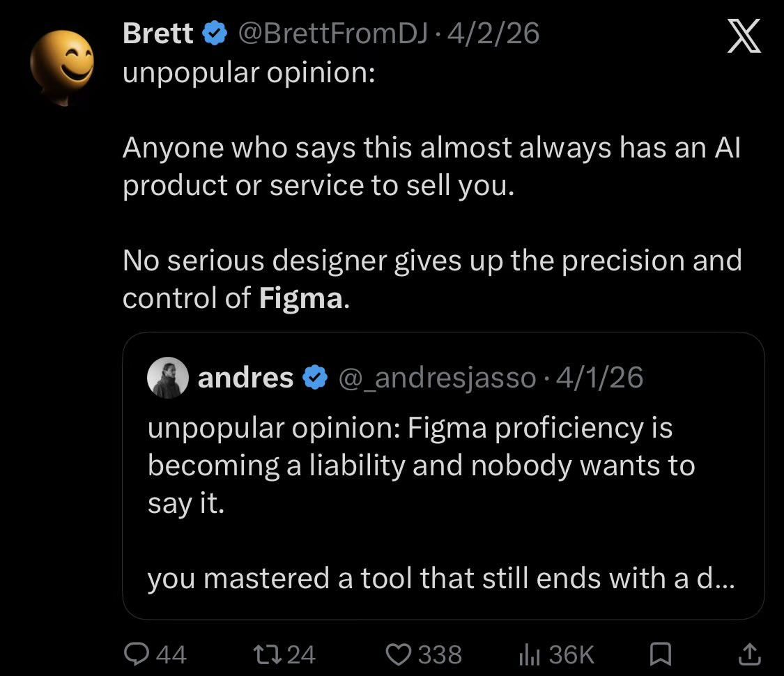Screen dimensions: 784x676
Task: Bookmark this post
Action: tap(659, 654)
